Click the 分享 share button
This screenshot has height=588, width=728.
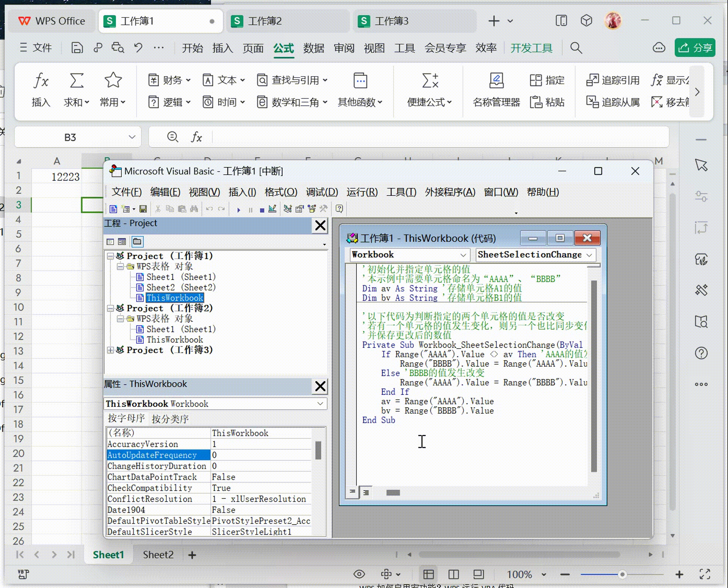tap(695, 48)
